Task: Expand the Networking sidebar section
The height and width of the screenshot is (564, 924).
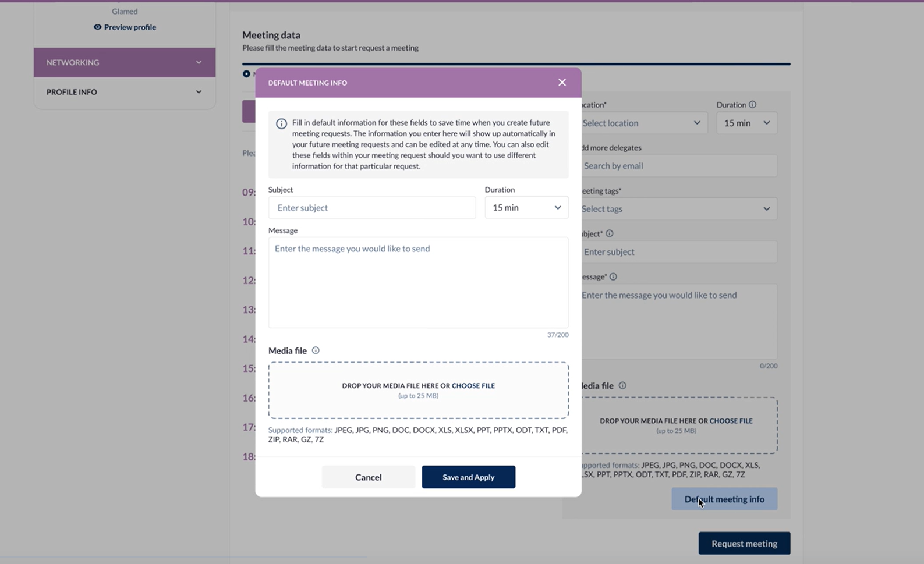Action: (x=125, y=62)
